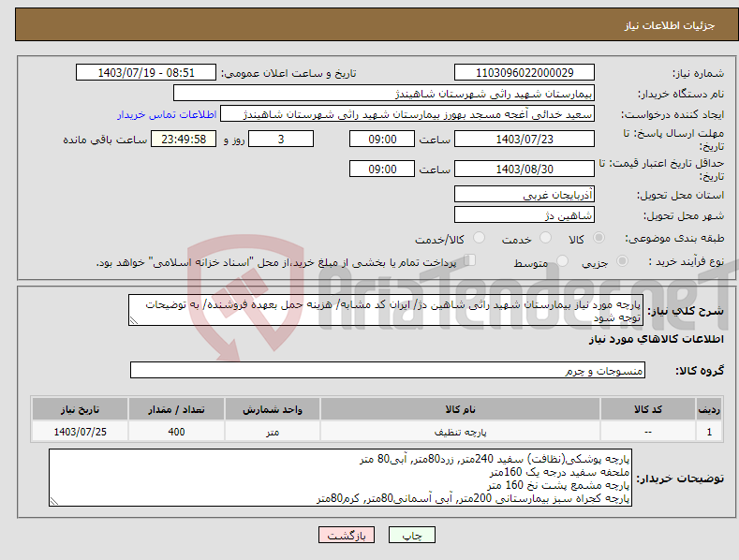
Task: Click the row number cell 1
Action: tap(709, 432)
